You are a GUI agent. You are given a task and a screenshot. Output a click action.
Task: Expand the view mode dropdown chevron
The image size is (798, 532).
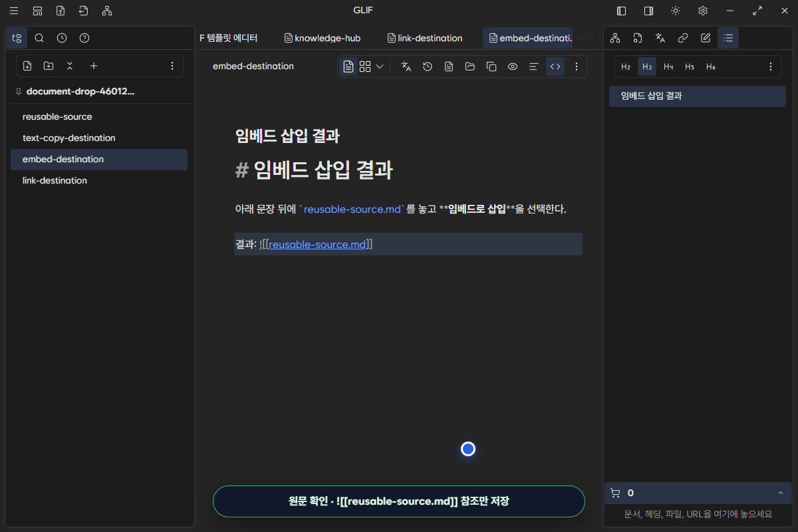pos(380,66)
